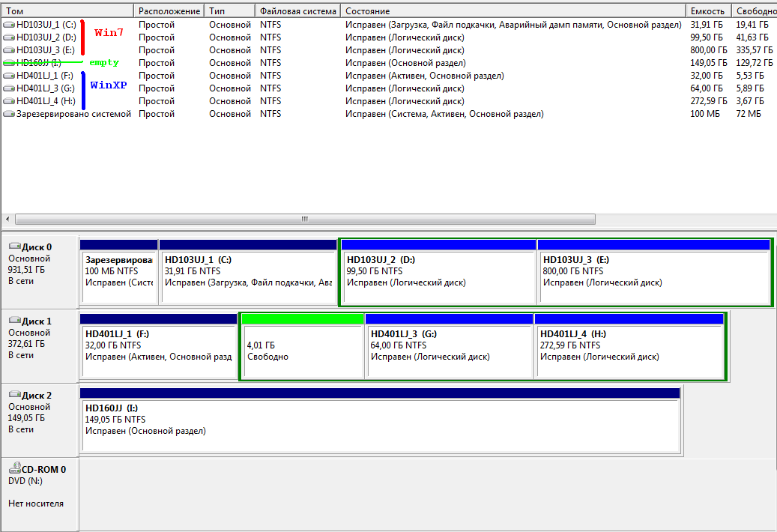Click the Диск 2 disk icon
This screenshot has height=532, width=777.
14,395
